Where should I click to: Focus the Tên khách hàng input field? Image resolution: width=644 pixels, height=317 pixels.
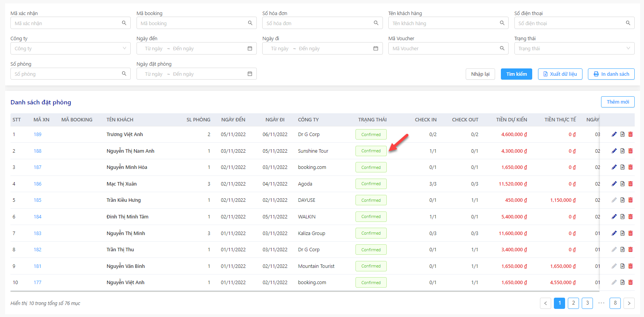coord(448,23)
